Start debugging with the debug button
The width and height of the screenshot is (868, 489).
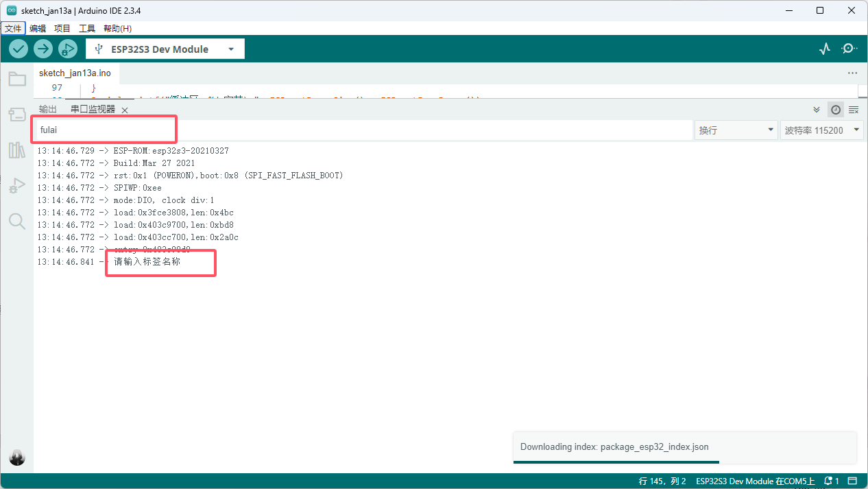coord(67,49)
